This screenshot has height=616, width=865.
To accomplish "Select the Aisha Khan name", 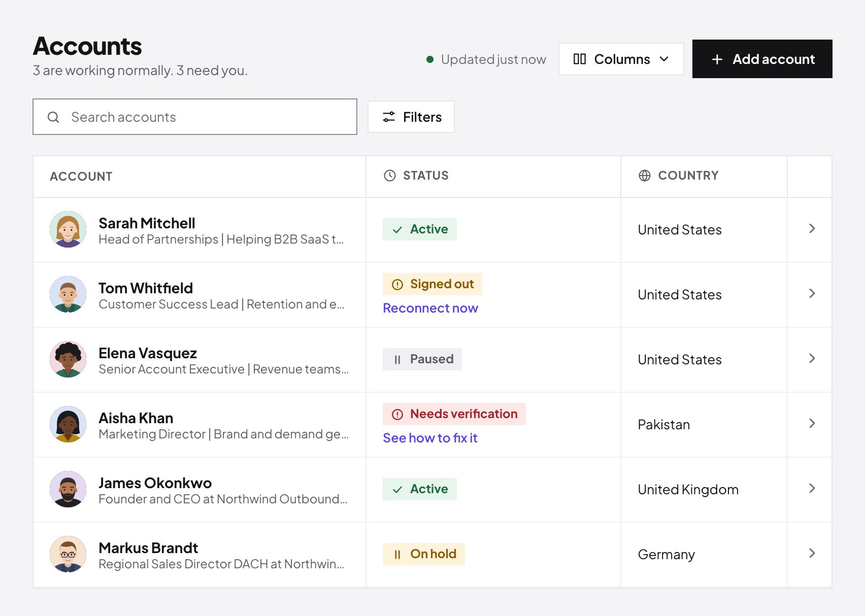I will tap(136, 418).
